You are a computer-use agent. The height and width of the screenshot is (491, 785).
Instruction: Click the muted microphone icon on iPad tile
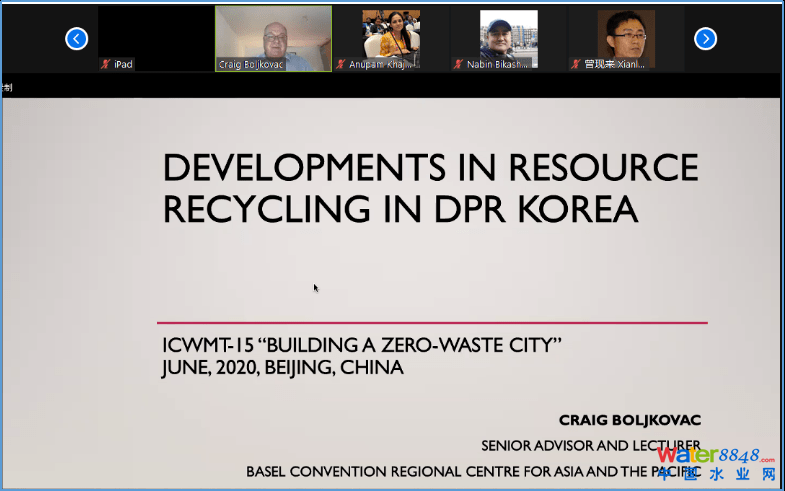(x=105, y=64)
